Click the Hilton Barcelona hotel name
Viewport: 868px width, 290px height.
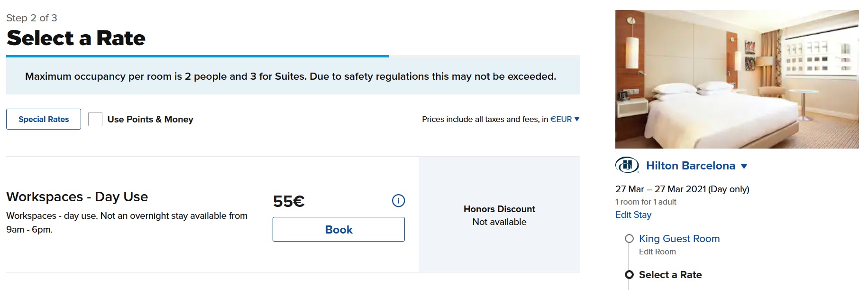coord(690,166)
